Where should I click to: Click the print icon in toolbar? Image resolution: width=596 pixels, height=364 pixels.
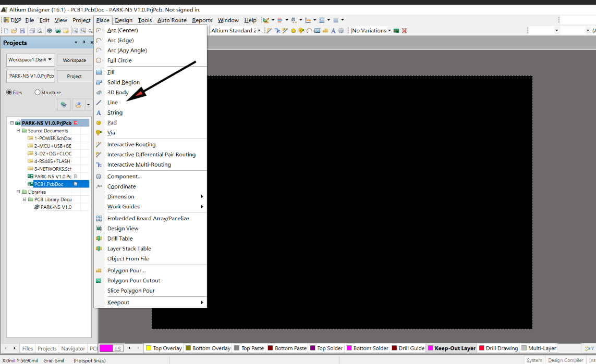point(32,31)
